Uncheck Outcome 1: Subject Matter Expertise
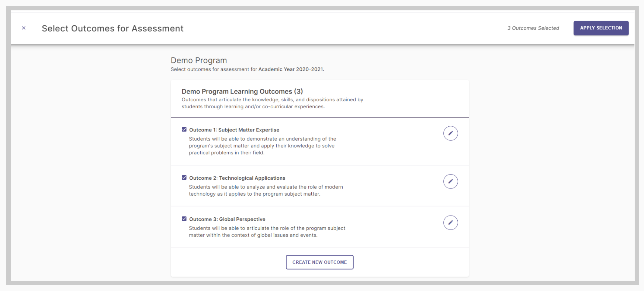Viewport: 644px width, 291px height. tap(184, 129)
